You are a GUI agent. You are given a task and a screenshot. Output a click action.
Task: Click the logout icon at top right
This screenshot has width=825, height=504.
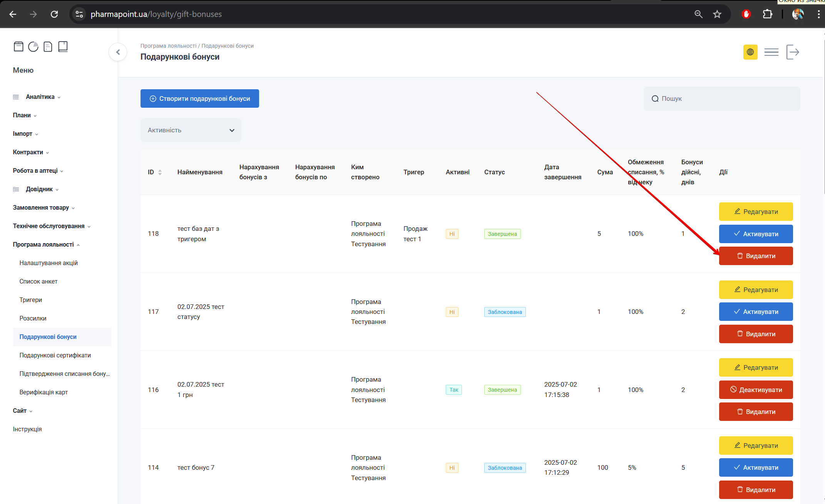tap(793, 52)
